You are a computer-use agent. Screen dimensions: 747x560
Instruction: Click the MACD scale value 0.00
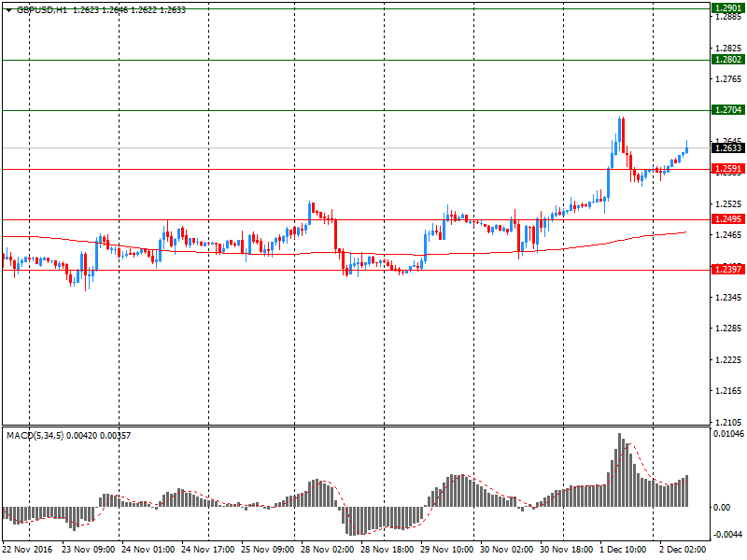722,507
